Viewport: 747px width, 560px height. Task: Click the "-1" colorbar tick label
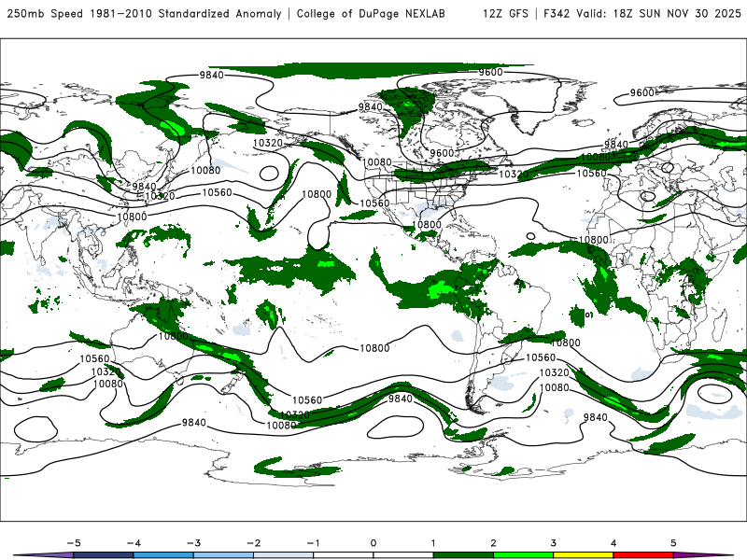[313, 543]
